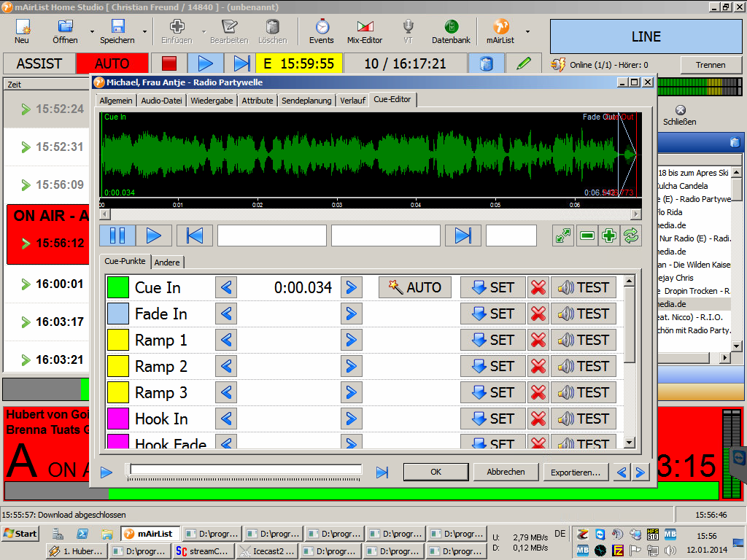Open the Wiedergabe tab
This screenshot has width=747, height=560.
click(x=212, y=101)
